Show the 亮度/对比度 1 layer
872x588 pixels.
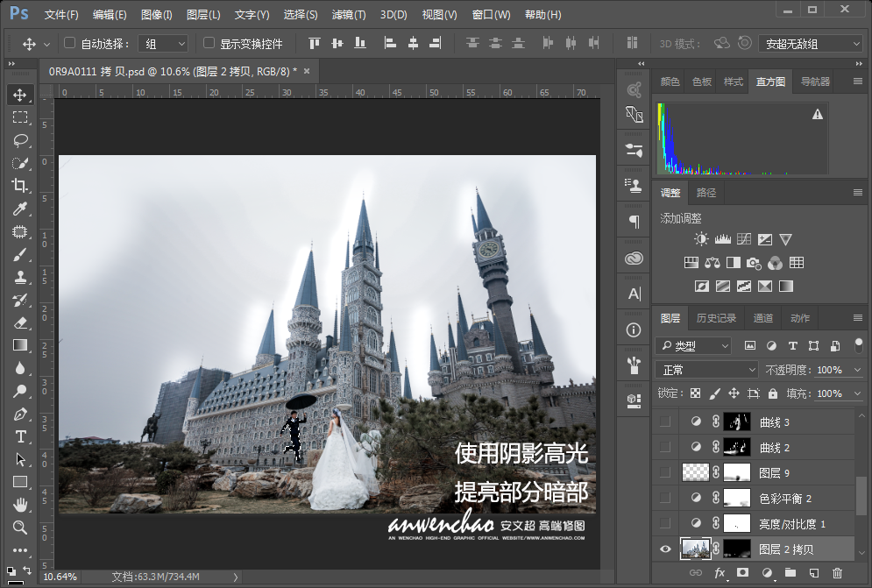[665, 523]
